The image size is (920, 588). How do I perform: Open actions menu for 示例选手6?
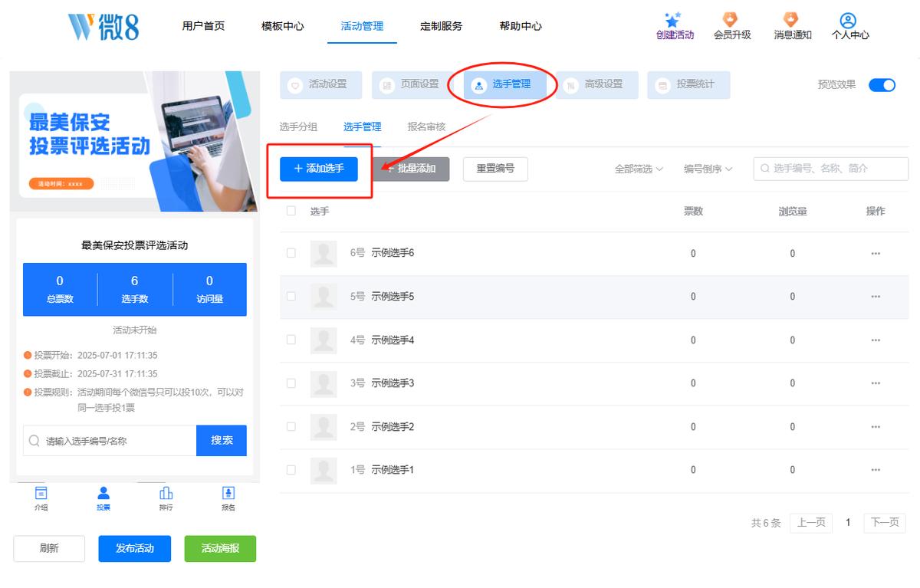point(876,254)
